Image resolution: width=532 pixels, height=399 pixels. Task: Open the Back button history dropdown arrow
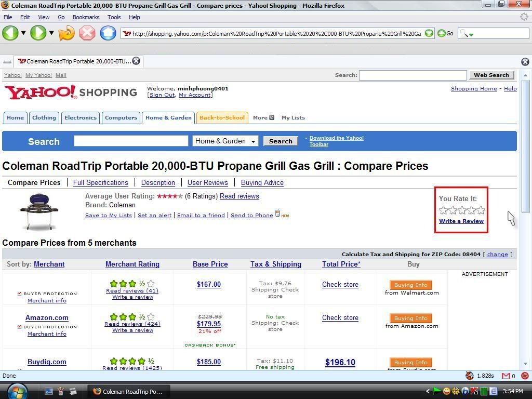[x=23, y=33]
